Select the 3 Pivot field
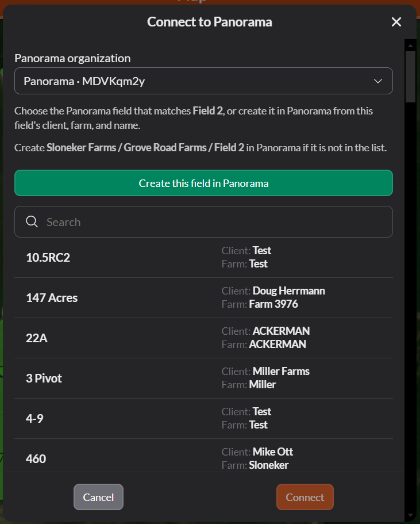The height and width of the screenshot is (524, 420). [x=203, y=378]
